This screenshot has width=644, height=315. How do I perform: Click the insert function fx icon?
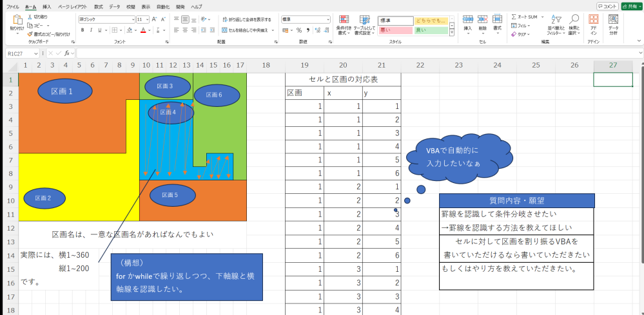tap(67, 53)
